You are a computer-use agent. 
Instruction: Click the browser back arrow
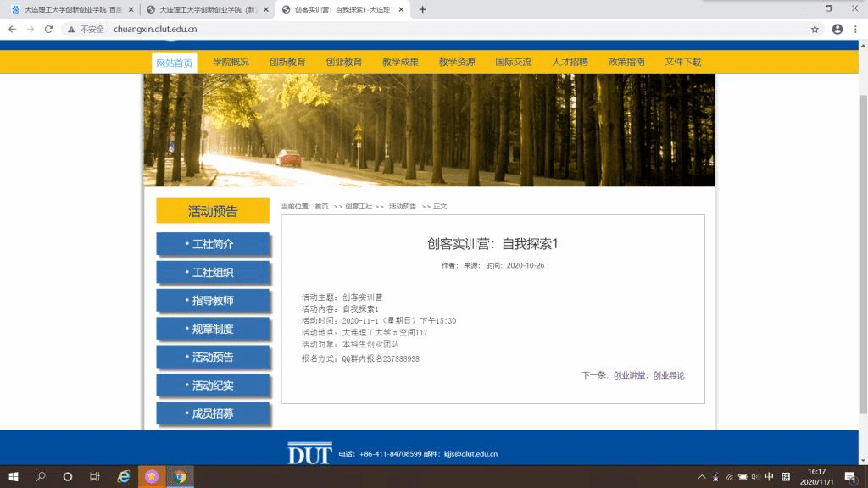pyautogui.click(x=12, y=29)
